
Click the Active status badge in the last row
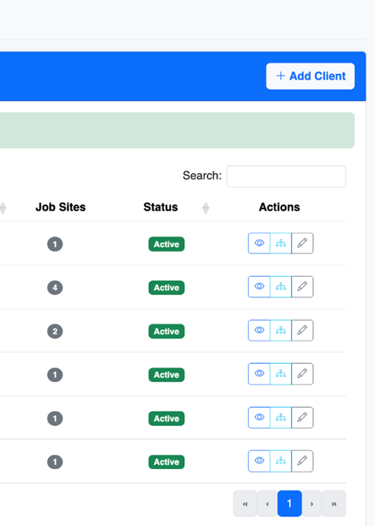tap(166, 462)
